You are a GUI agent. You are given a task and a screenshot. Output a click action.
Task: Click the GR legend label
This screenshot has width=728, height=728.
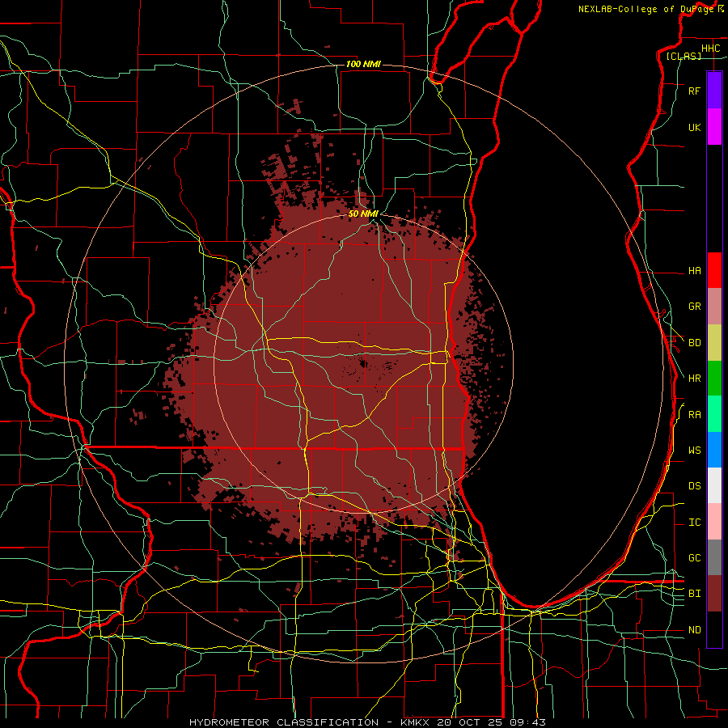(694, 307)
